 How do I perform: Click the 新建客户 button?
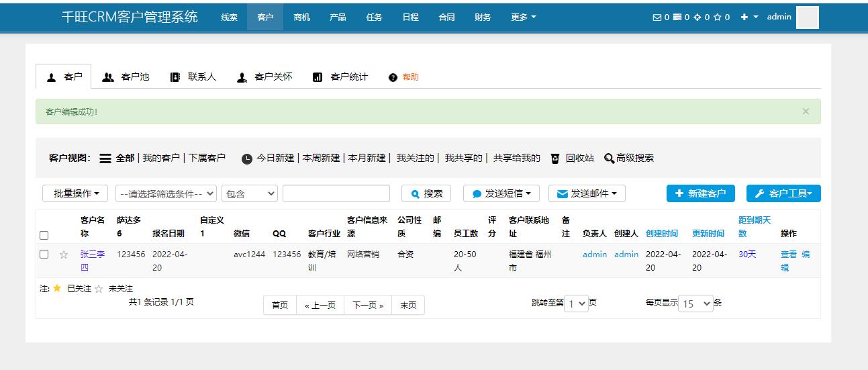pos(700,193)
